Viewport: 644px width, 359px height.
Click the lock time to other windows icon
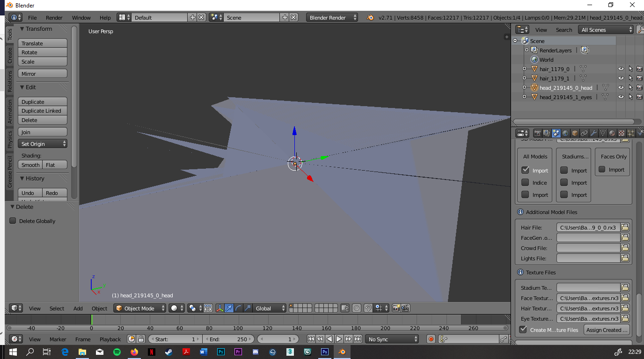[141, 339]
